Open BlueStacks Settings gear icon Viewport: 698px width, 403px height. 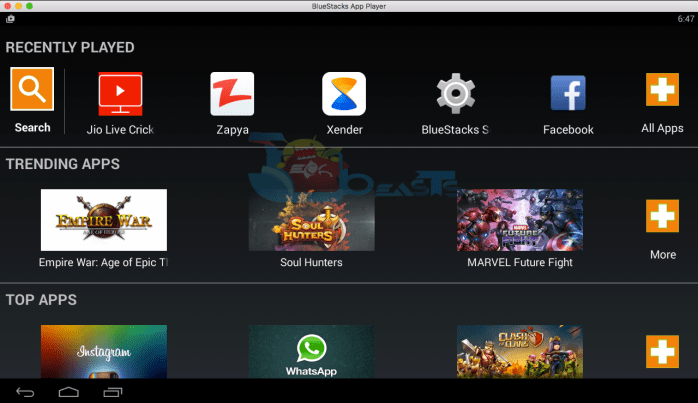point(455,94)
